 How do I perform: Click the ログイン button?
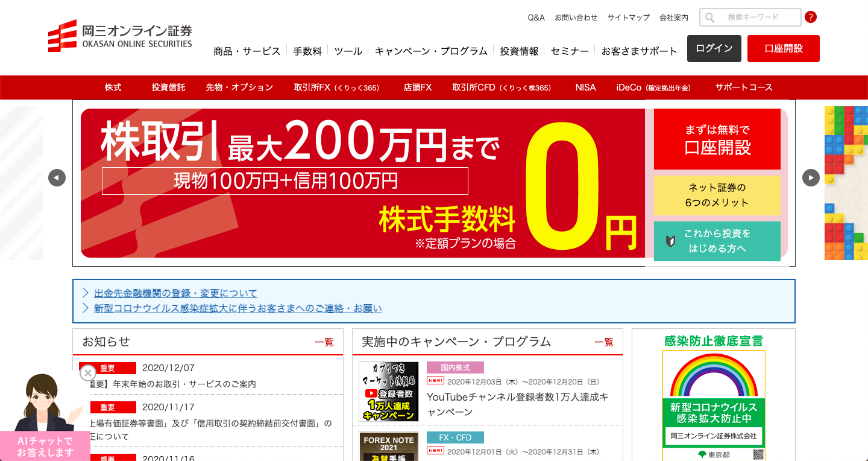714,48
